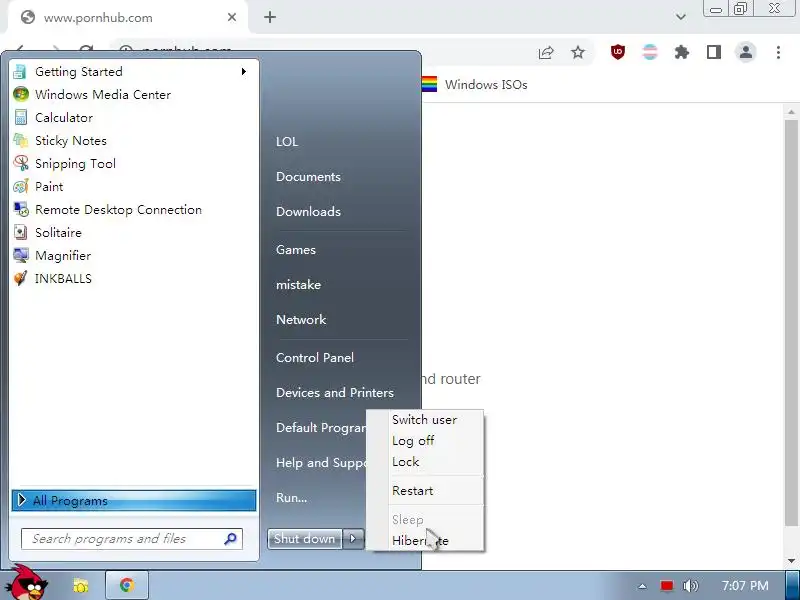800x600 pixels.
Task: Open Documents from Start menu
Action: click(308, 177)
